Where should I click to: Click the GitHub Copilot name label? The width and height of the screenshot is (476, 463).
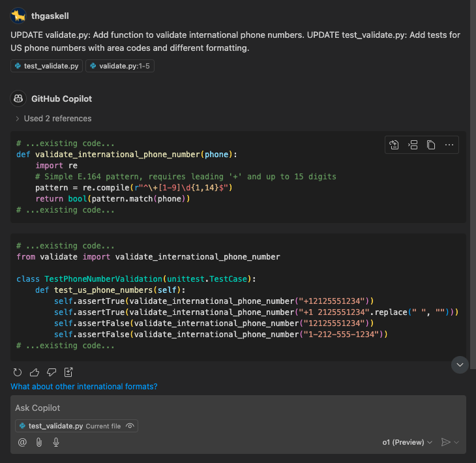point(62,98)
